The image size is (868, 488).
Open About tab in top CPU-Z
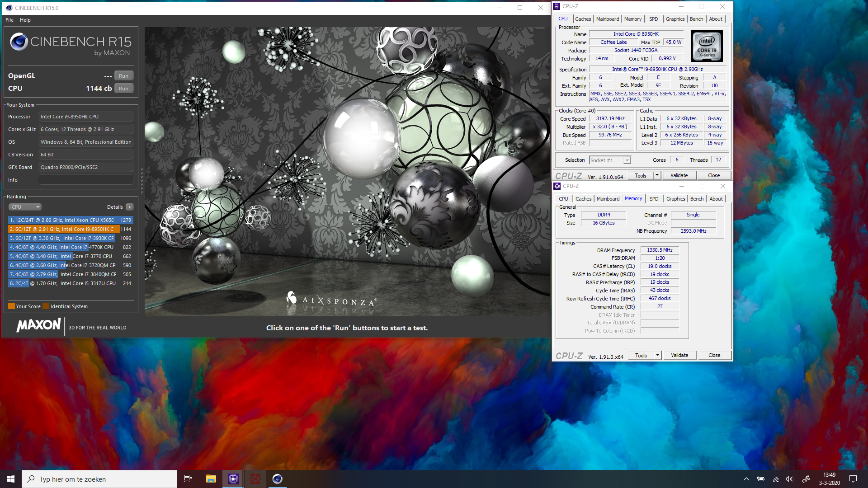click(x=716, y=19)
